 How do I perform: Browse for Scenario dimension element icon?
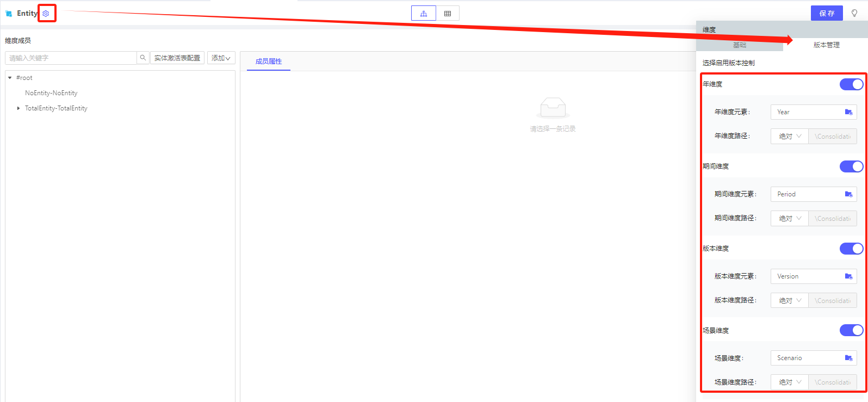pos(848,358)
